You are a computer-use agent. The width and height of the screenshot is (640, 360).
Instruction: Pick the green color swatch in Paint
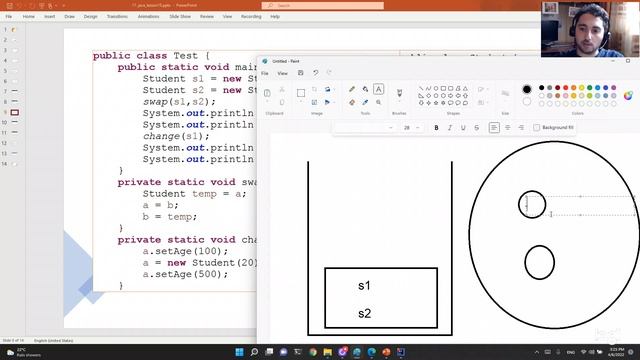pos(589,88)
